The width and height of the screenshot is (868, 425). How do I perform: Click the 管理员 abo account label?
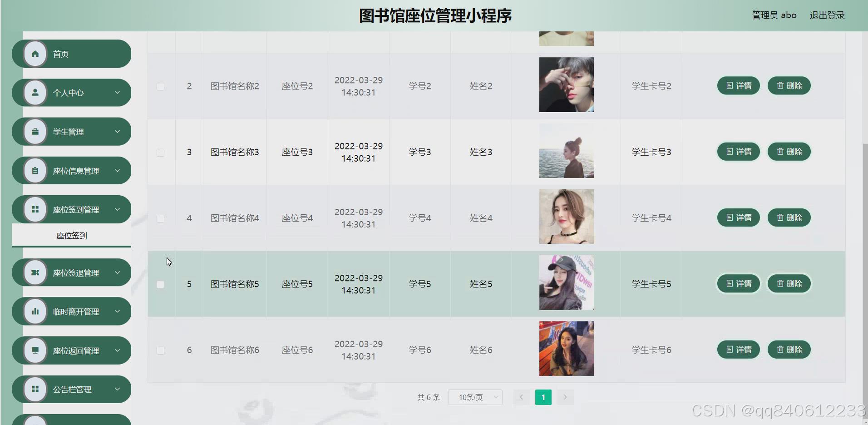(x=774, y=15)
